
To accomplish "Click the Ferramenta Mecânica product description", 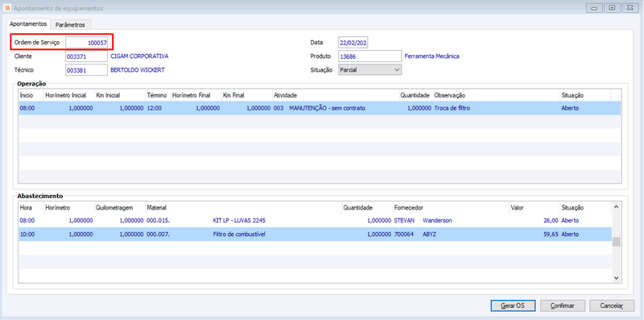I will tap(431, 56).
